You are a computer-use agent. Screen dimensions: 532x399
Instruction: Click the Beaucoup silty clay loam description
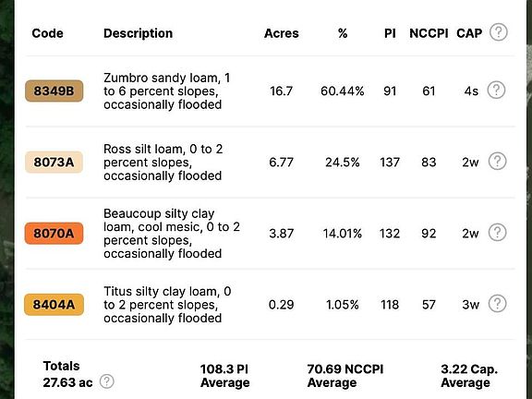(172, 234)
